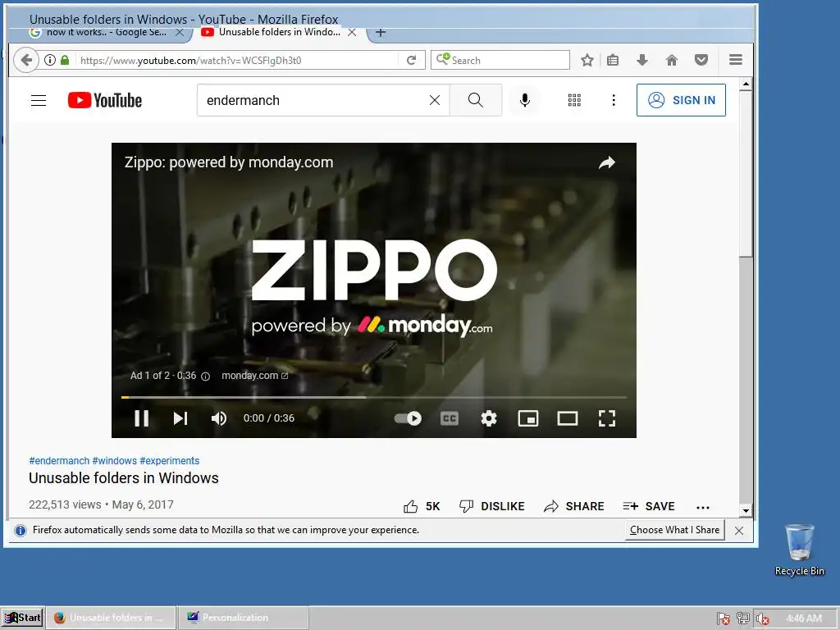The image size is (840, 630).
Task: Click the video share arrow overlay
Action: coord(607,163)
